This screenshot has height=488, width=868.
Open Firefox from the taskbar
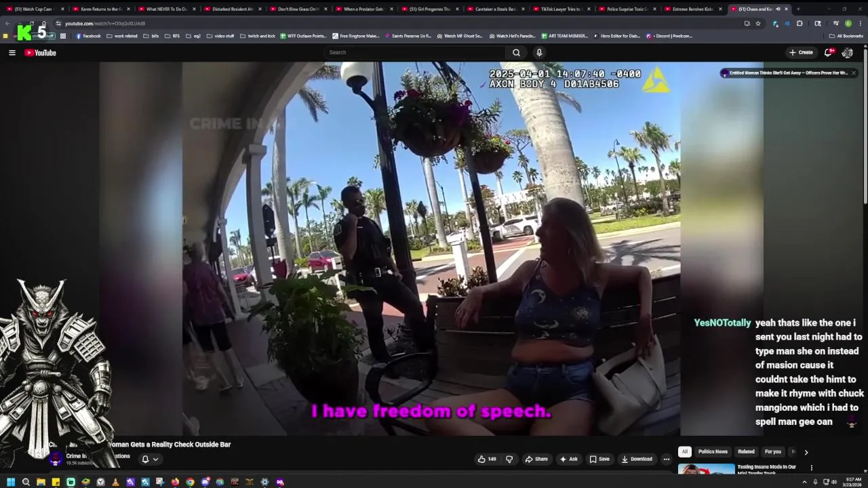tap(175, 482)
